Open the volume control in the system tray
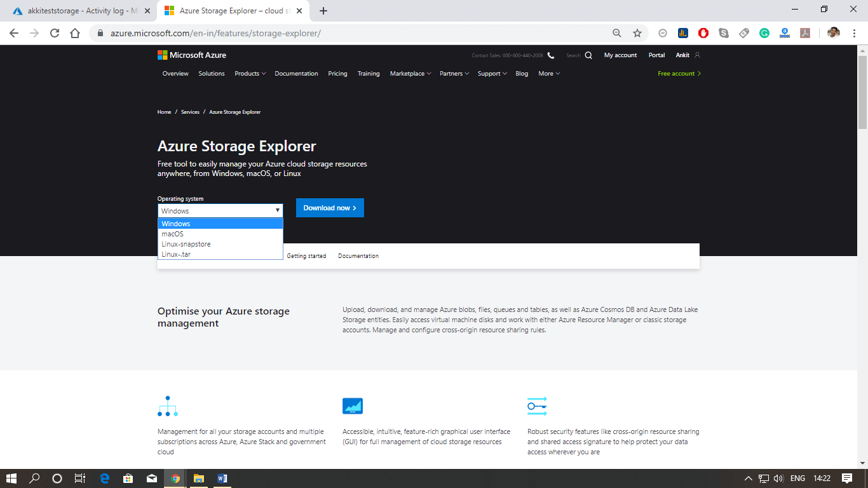Screen dimensions: 868x488 778,478
